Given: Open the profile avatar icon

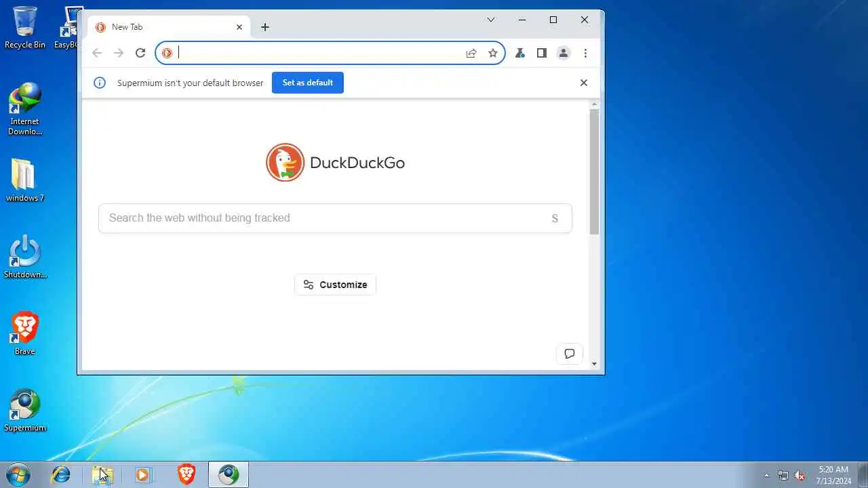Looking at the screenshot, I should [564, 53].
